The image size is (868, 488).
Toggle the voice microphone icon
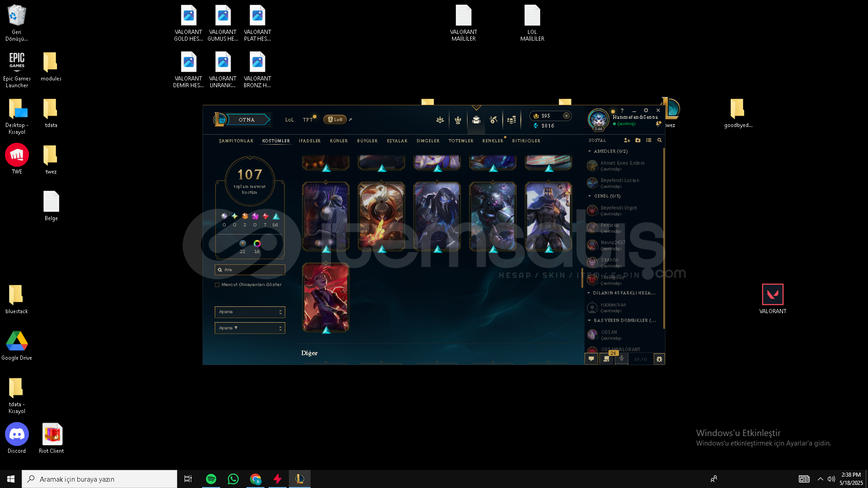click(622, 359)
